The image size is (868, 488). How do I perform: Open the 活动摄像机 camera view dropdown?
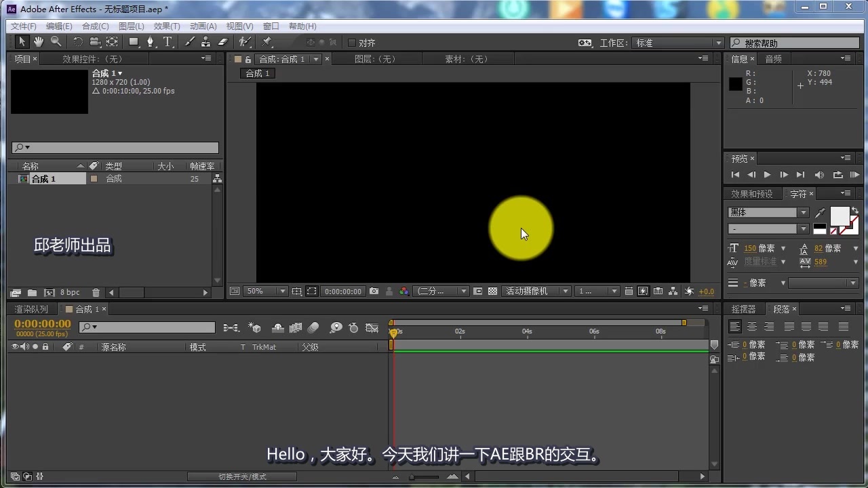pyautogui.click(x=536, y=291)
